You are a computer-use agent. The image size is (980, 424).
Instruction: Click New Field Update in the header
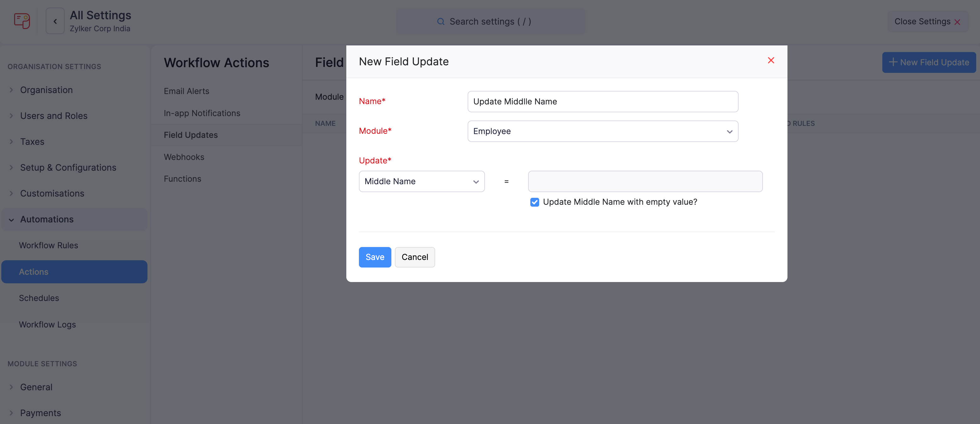[929, 62]
